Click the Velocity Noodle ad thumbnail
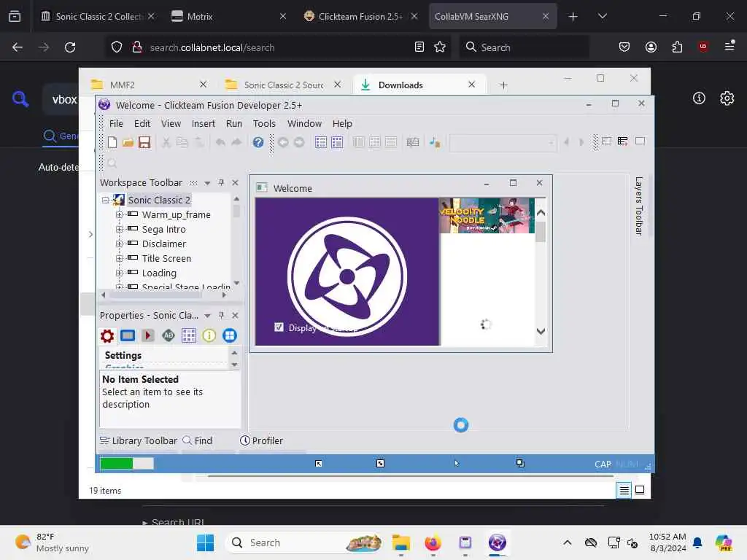 point(487,216)
